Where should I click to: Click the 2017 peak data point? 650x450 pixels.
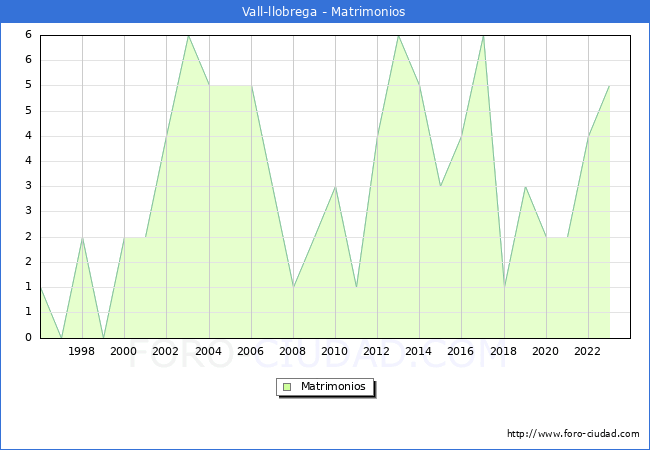[x=483, y=36]
